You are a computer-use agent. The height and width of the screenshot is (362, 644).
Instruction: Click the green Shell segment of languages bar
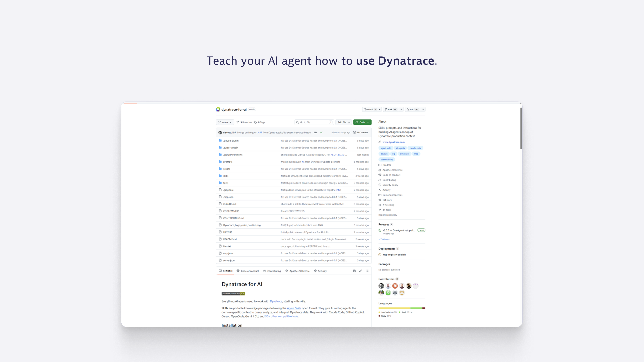point(416,308)
